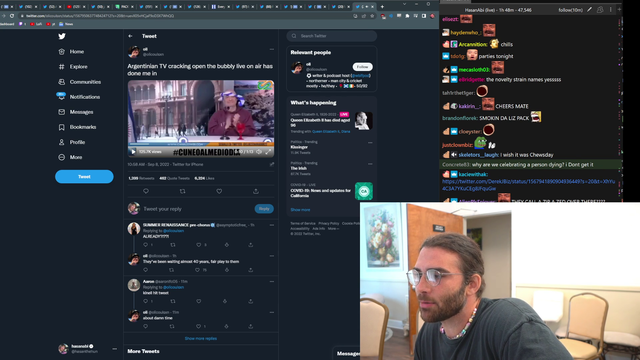The width and height of the screenshot is (640, 360).
Task: Share 'about damn time' reply
Action: (251, 326)
